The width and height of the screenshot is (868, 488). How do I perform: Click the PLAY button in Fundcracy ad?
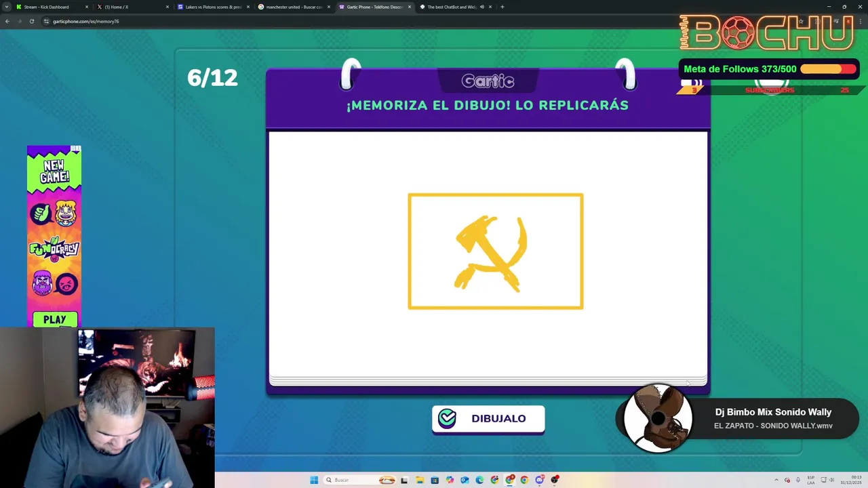pyautogui.click(x=55, y=319)
